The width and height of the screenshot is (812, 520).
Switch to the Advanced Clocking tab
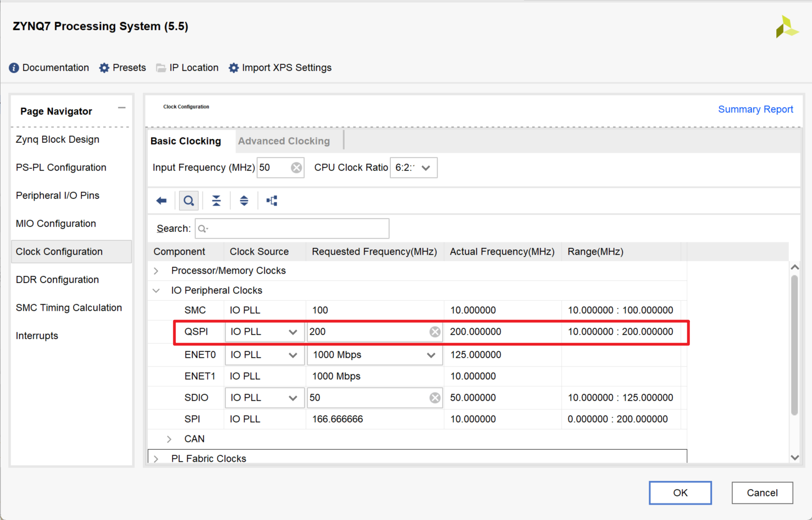coord(284,141)
